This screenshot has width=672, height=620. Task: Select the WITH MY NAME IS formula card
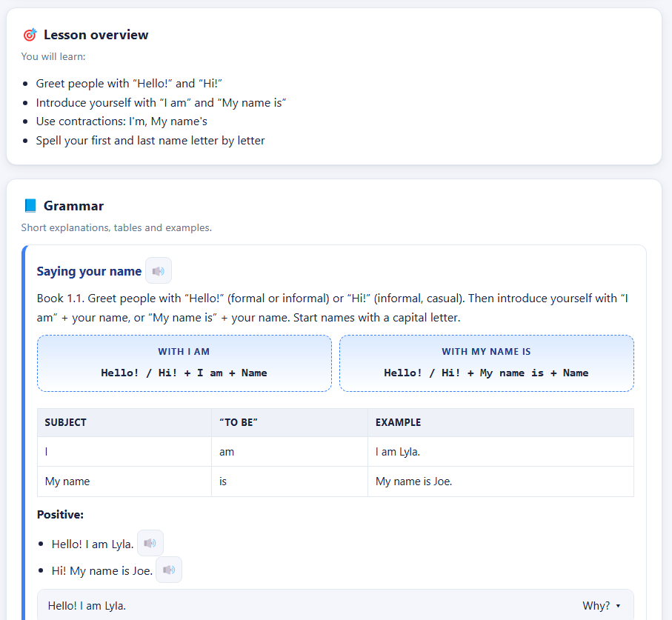coord(487,364)
